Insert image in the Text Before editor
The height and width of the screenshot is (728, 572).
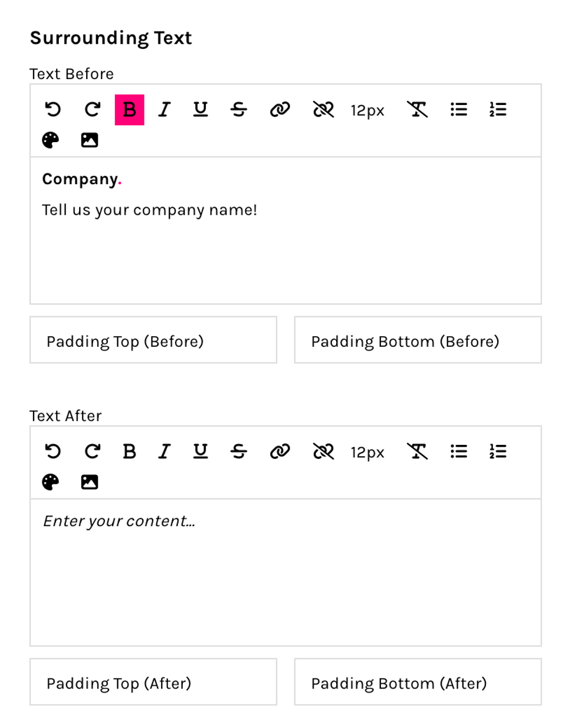pyautogui.click(x=90, y=140)
